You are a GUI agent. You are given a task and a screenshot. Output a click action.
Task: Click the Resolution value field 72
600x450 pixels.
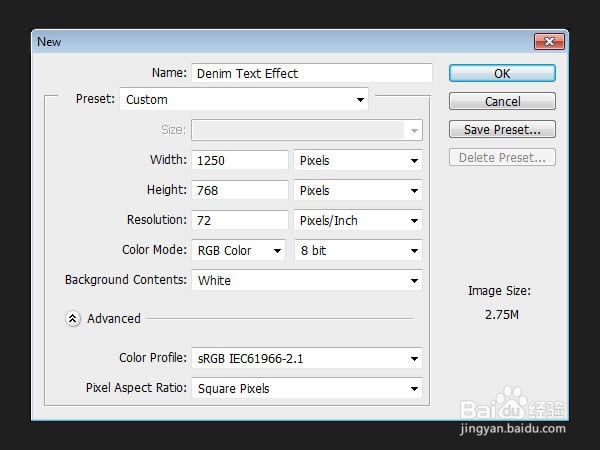tap(240, 220)
